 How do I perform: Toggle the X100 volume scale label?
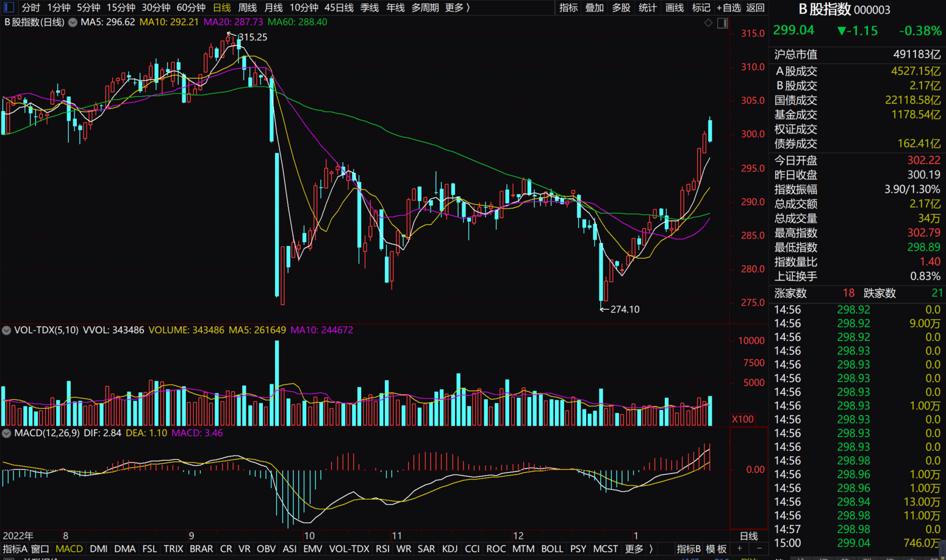click(x=742, y=419)
